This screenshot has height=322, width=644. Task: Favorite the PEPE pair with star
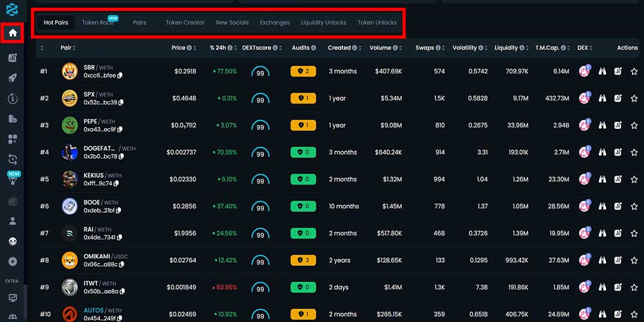coord(634,126)
